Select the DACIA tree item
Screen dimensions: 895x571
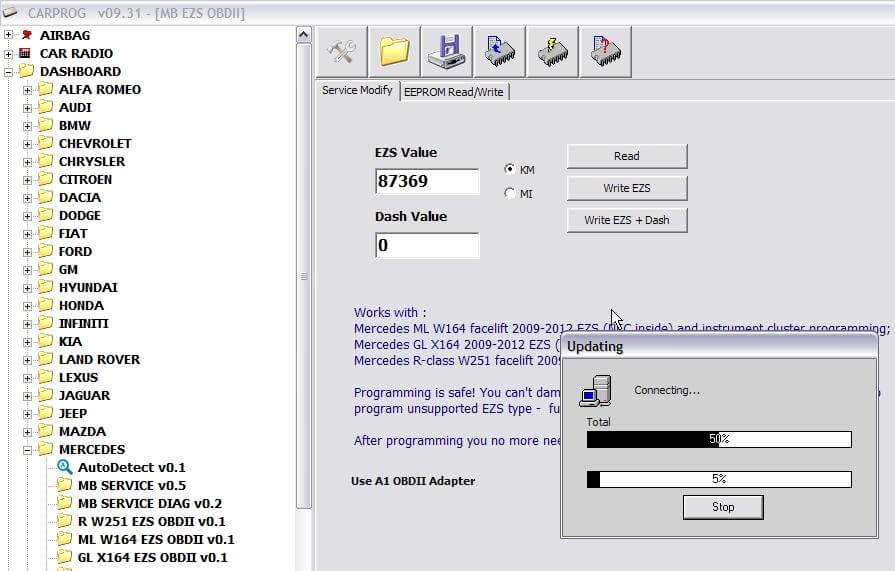pyautogui.click(x=80, y=198)
